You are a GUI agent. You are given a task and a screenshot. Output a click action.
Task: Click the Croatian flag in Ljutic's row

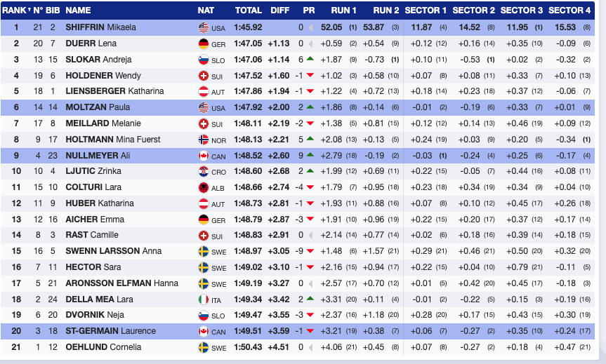point(204,172)
